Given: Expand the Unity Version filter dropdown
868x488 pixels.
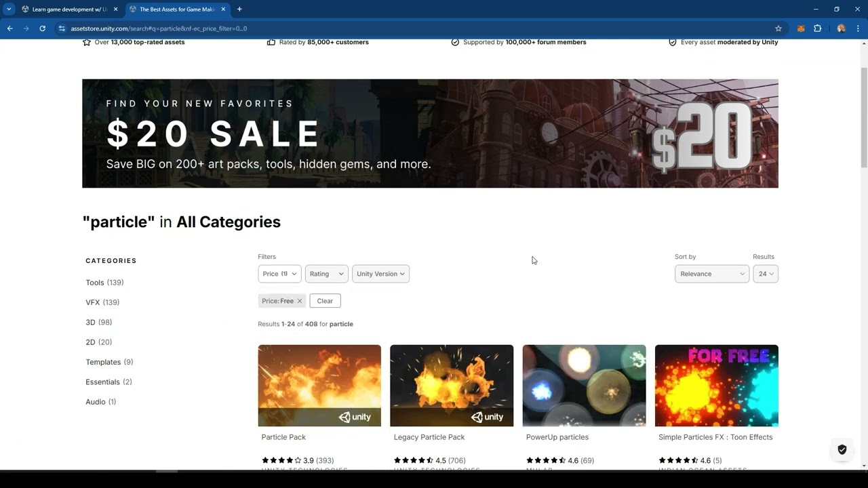Looking at the screenshot, I should point(380,274).
